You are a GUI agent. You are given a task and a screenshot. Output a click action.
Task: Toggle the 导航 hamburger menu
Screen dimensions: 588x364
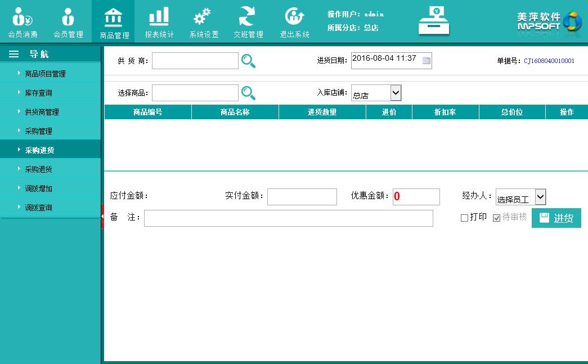(x=14, y=54)
